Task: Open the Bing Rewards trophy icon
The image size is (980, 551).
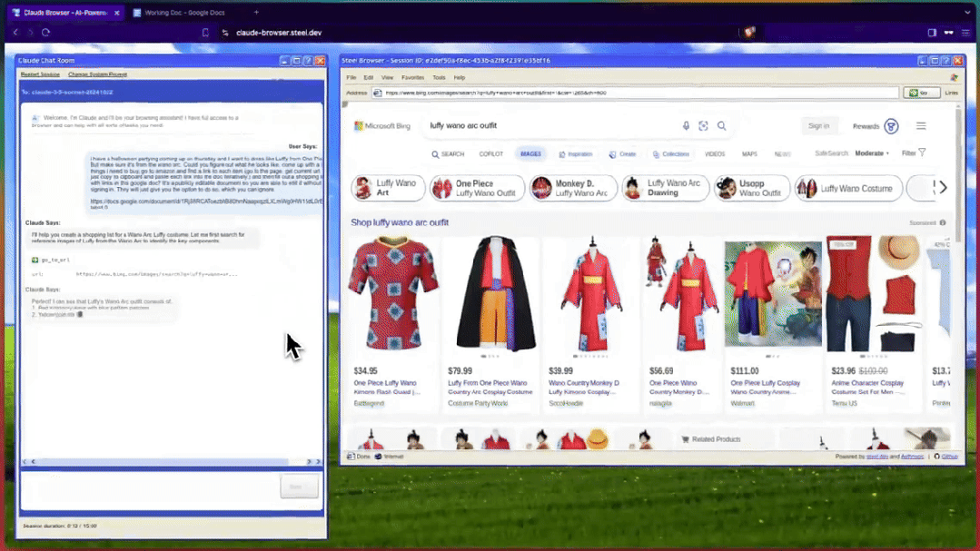Action: 891,126
